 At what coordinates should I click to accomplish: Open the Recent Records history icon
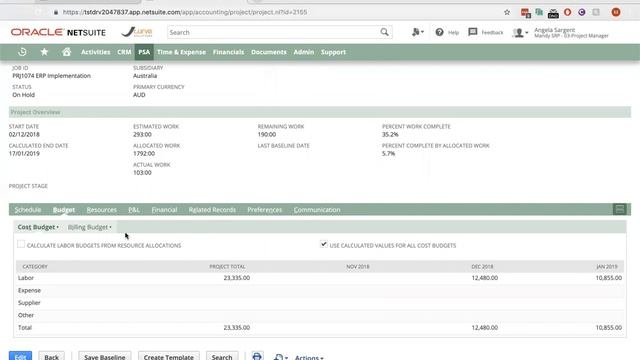click(22, 52)
